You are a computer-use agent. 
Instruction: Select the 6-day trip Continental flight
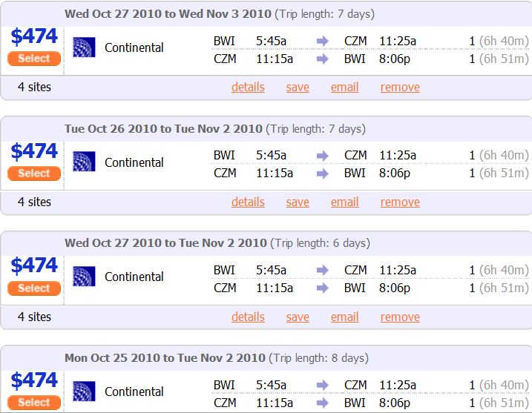coord(34,288)
